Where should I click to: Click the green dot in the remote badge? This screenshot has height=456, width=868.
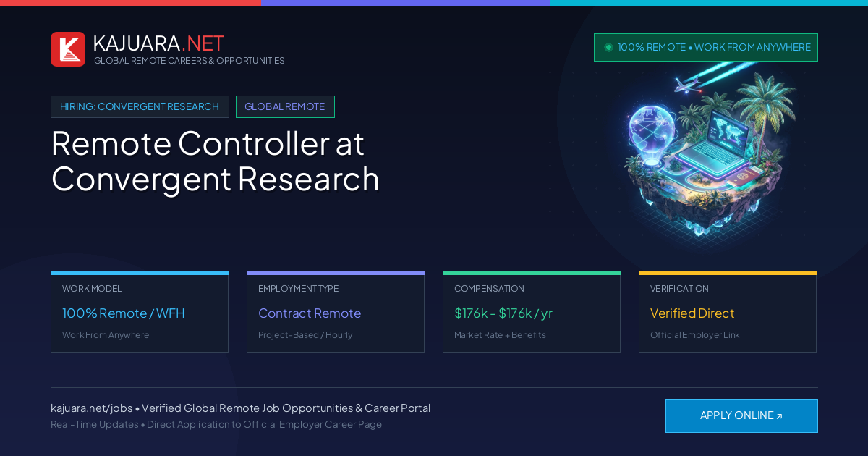[608, 47]
